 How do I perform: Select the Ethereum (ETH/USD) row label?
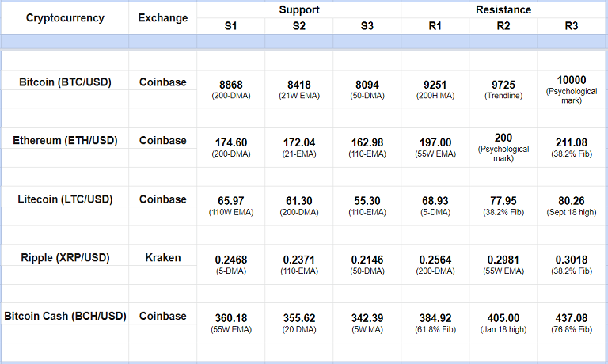pos(65,140)
